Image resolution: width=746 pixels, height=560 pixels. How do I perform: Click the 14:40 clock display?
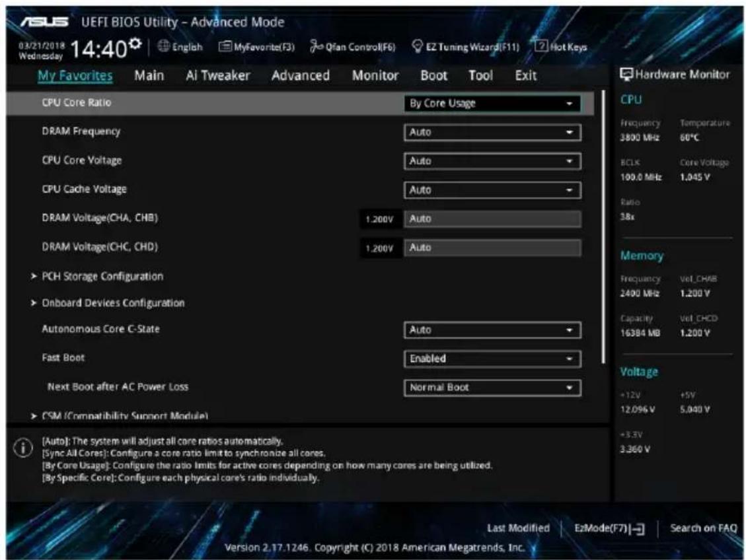tap(99, 49)
